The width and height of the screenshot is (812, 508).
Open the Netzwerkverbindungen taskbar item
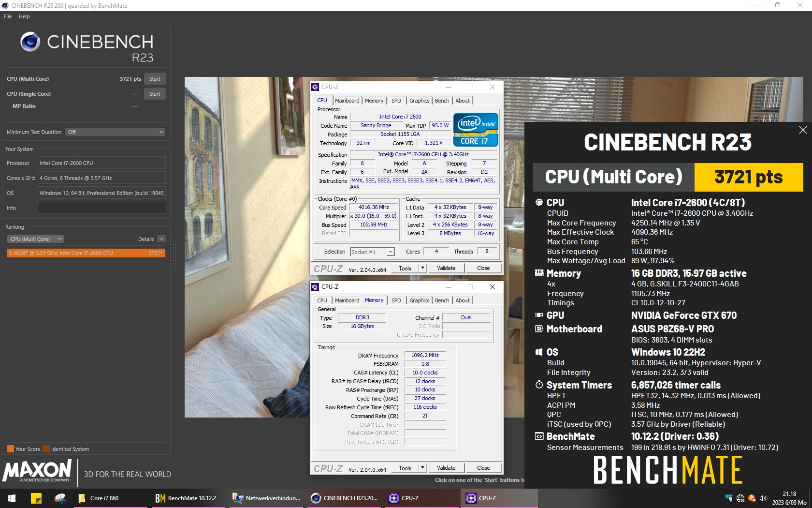tap(267, 498)
